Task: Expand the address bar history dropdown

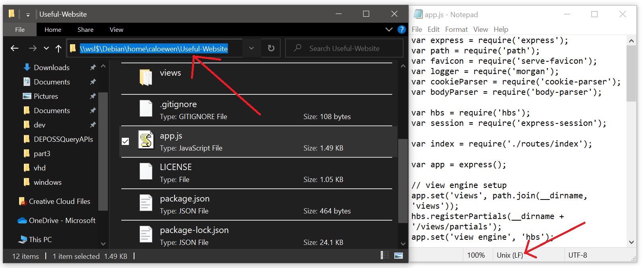Action: point(251,48)
